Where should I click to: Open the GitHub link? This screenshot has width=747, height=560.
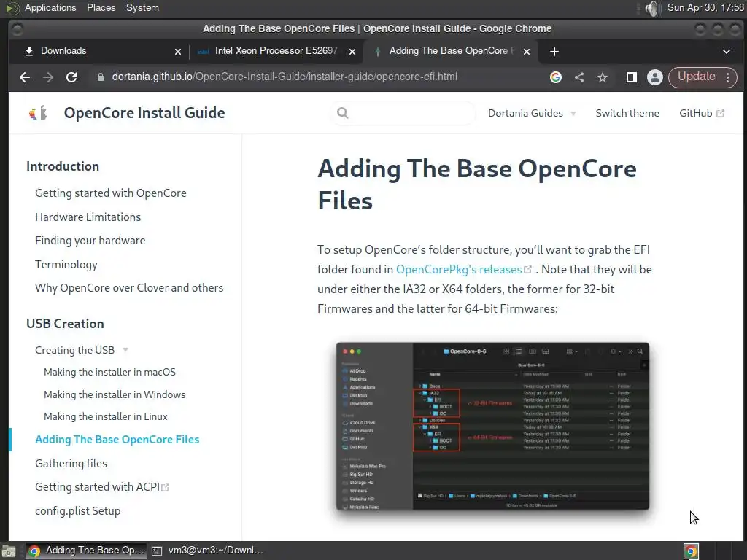[x=701, y=113]
